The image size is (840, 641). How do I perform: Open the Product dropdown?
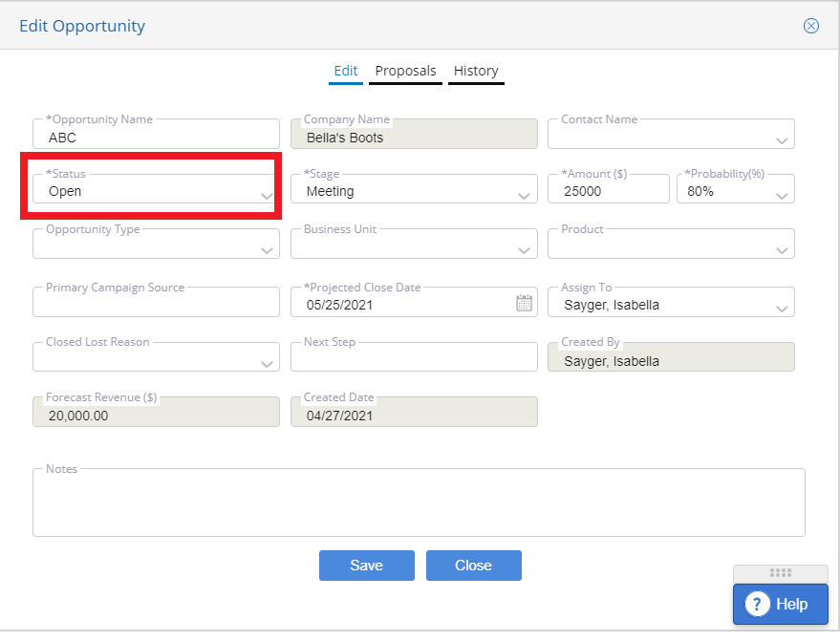point(671,244)
